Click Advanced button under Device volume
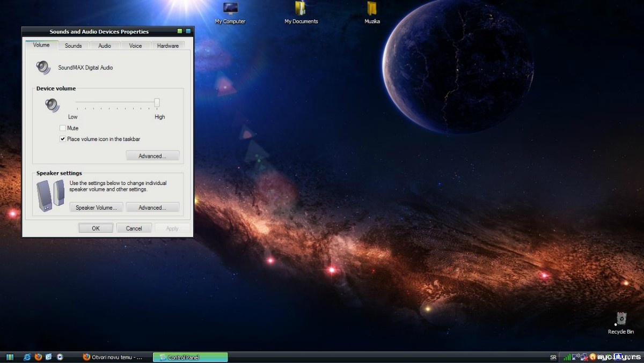Screen dimensions: 644x363 pos(152,156)
